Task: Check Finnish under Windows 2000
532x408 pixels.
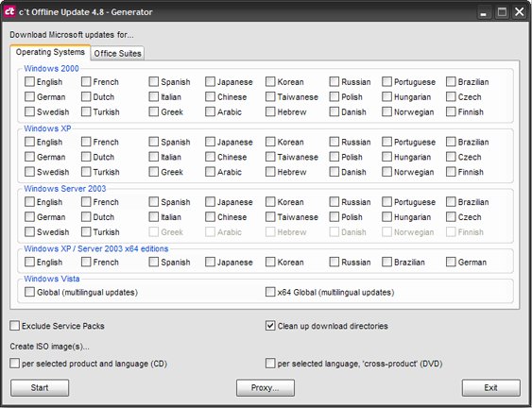Action: point(451,111)
